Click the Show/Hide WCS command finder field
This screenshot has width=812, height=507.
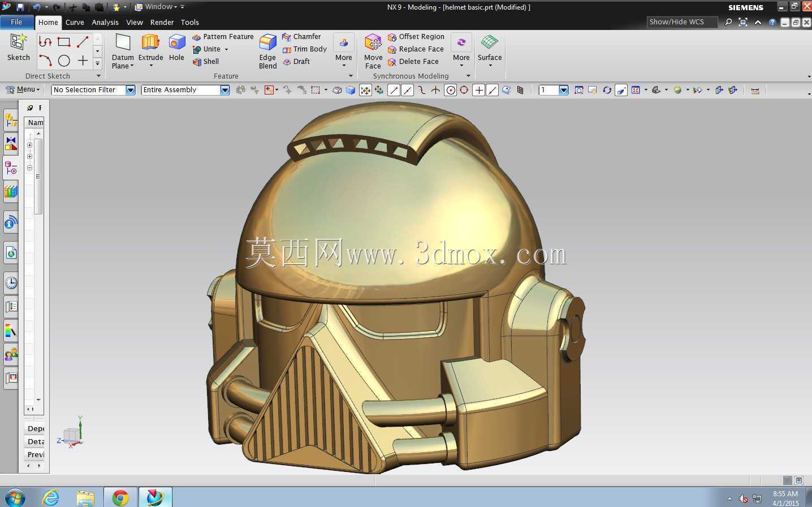click(682, 22)
